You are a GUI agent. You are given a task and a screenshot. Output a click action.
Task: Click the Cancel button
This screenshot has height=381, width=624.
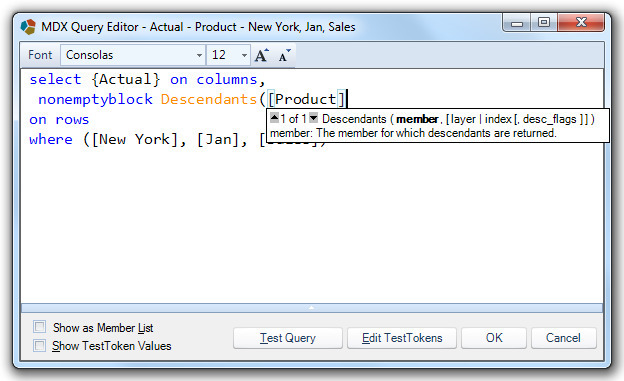tap(564, 338)
